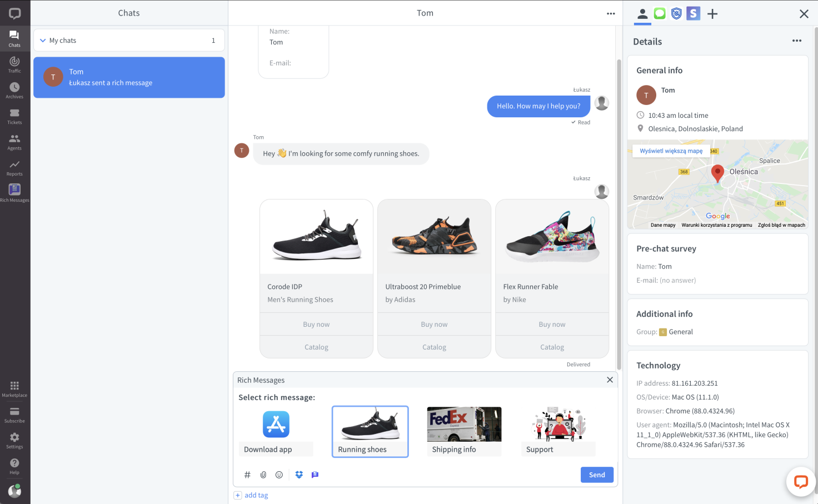Collapse the My chats list
818x504 pixels.
coord(43,41)
